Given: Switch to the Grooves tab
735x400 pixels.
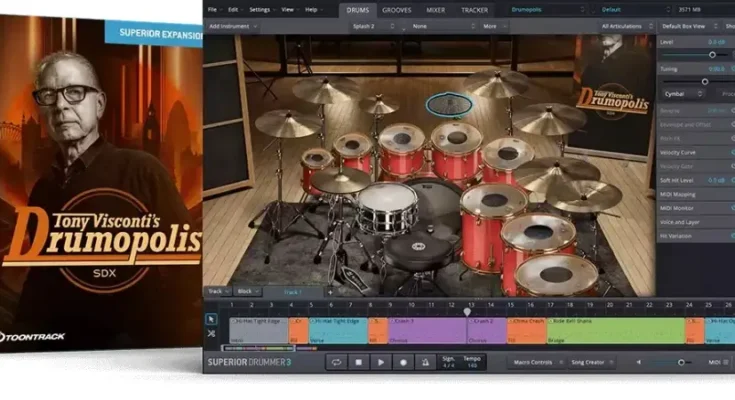Looking at the screenshot, I should coord(396,9).
